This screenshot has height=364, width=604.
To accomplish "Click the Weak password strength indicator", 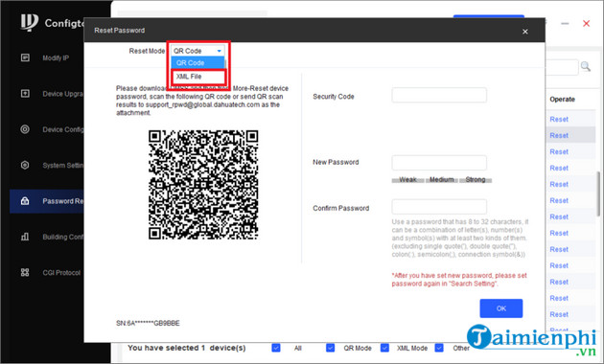I will pos(407,180).
